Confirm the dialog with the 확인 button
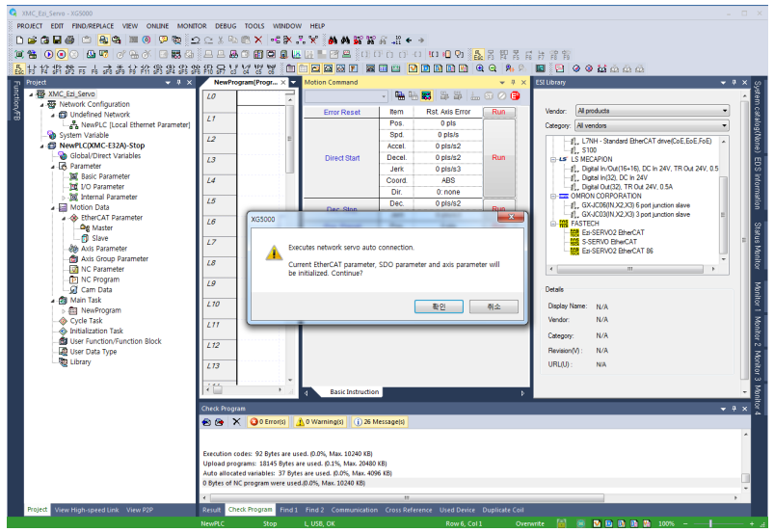Viewport: 774px width, 532px height. (x=439, y=306)
